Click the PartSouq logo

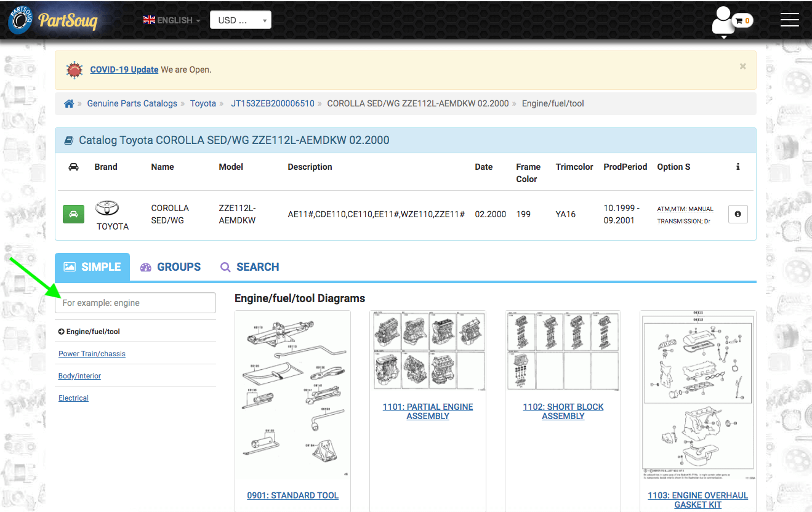[x=52, y=20]
